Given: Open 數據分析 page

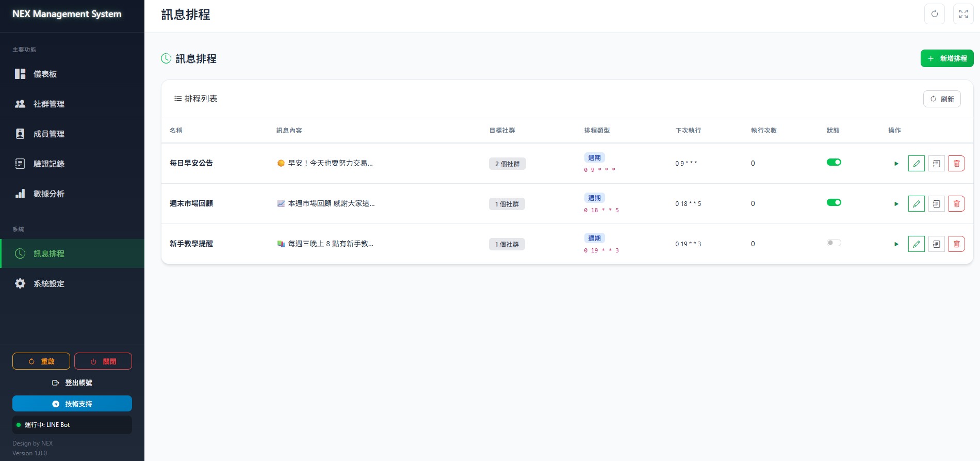Looking at the screenshot, I should (x=72, y=194).
